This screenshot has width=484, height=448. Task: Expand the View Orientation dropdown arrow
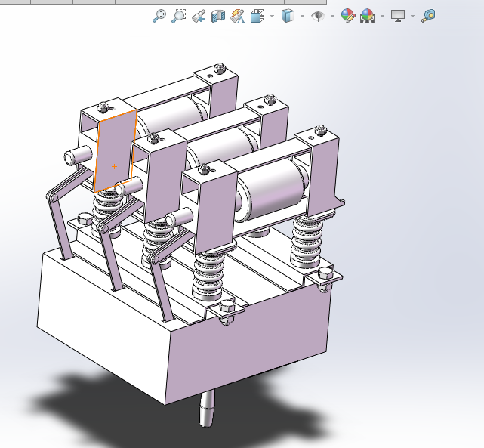[271, 16]
